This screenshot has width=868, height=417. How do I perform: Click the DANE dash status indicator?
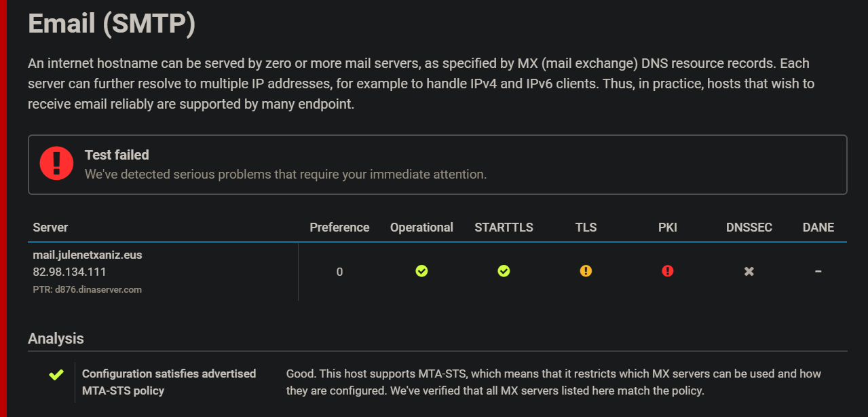click(x=818, y=272)
